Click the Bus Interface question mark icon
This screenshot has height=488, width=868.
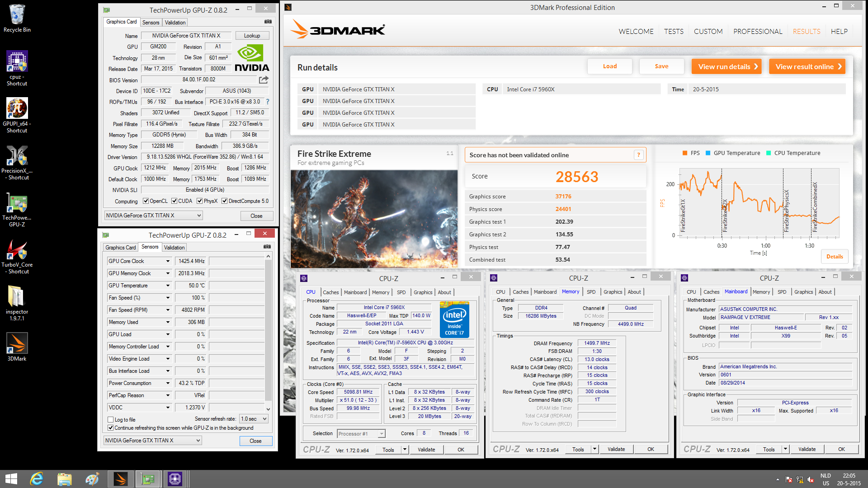click(x=268, y=102)
